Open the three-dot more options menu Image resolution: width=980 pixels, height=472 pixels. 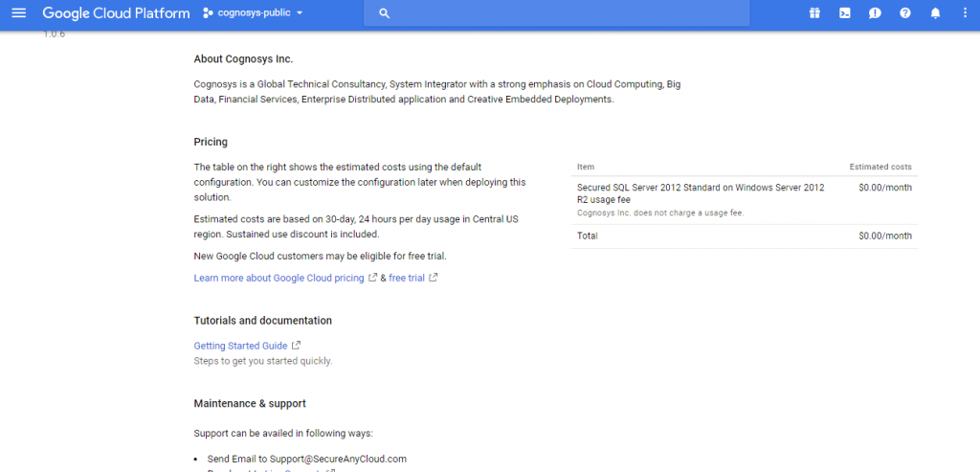965,13
